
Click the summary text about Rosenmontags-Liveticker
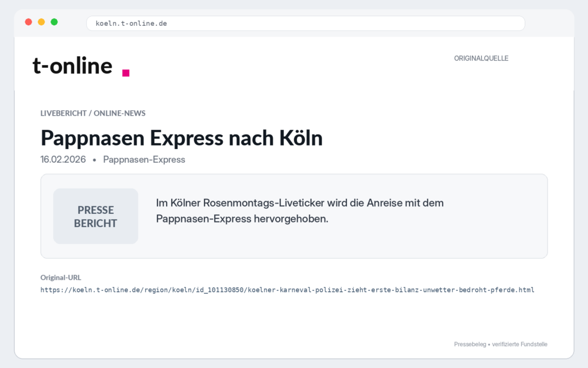(300, 210)
